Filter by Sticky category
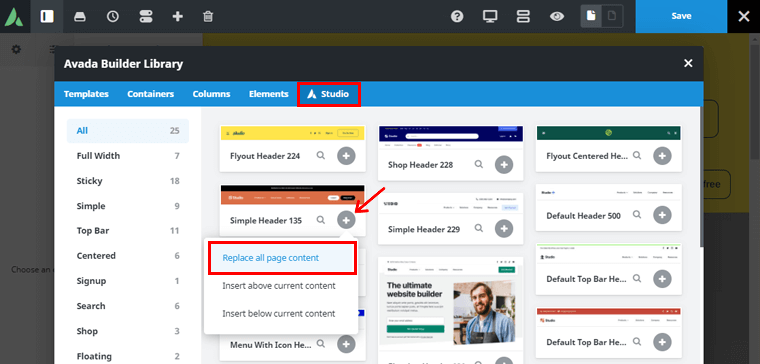 click(128, 181)
